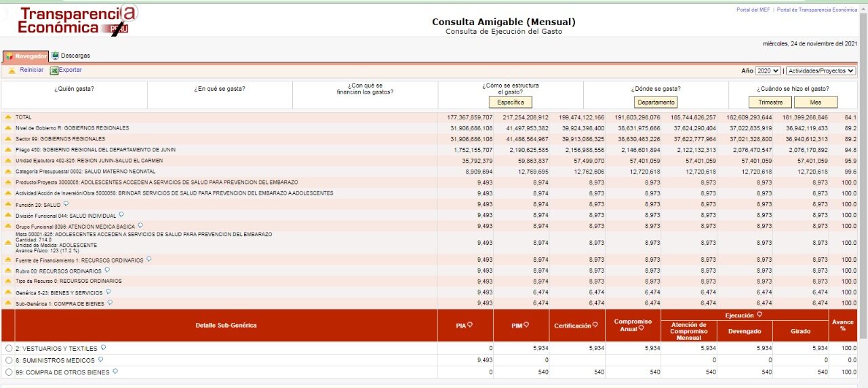Viewport: 868px width, 388px height.
Task: Select the Compra de Otros Bienes radio button
Action: 9,372
